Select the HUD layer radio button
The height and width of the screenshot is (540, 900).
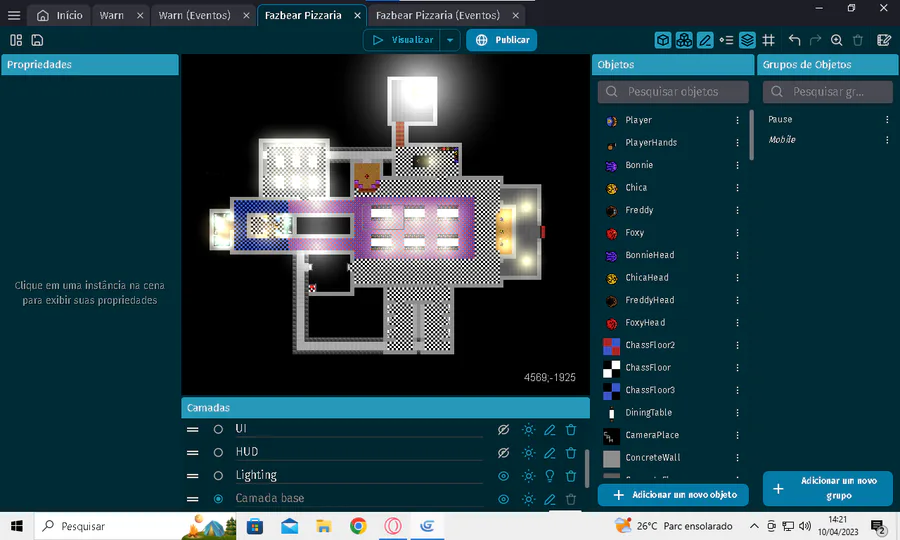[218, 452]
